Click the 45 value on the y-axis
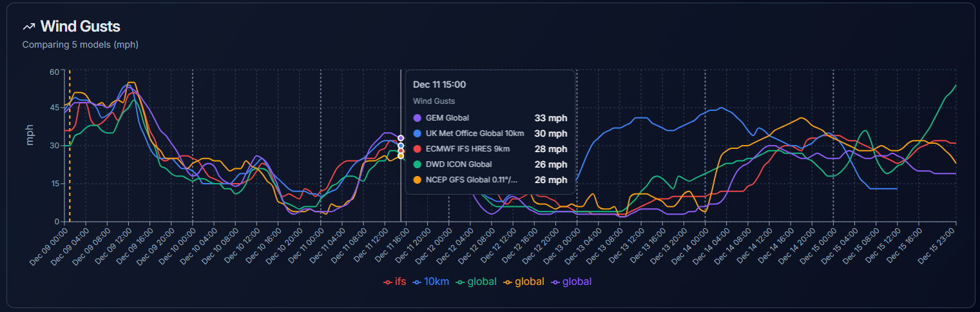Image resolution: width=980 pixels, height=312 pixels. [54, 108]
